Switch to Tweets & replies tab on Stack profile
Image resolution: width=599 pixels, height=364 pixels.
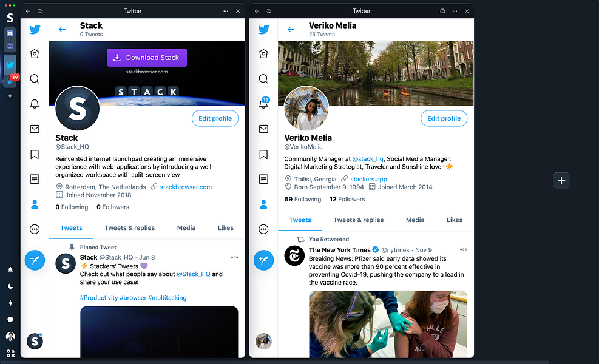coord(129,228)
